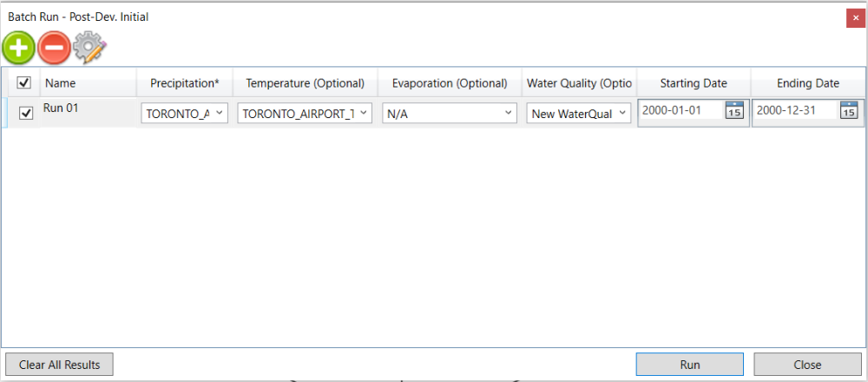Click the Starting Date text field
868x382 pixels.
(x=680, y=111)
